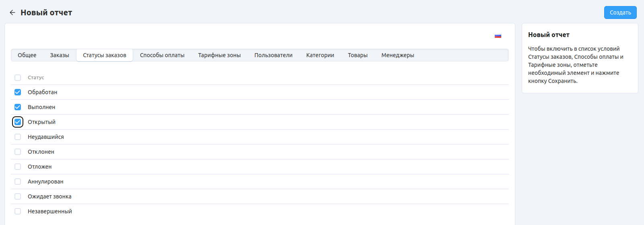This screenshot has width=644, height=225.
Task: Check the Ожидает звонка checkbox
Action: point(18,196)
